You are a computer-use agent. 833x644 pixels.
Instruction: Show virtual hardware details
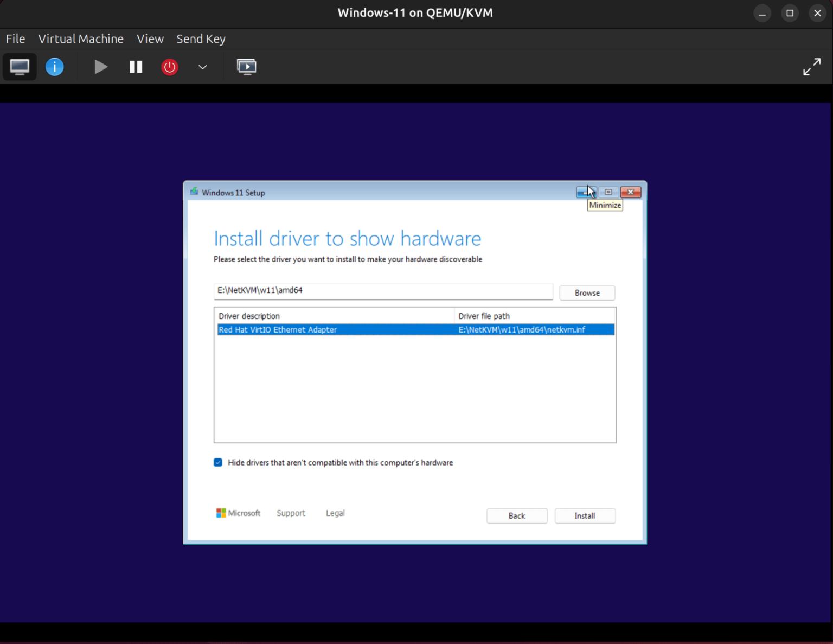54,66
